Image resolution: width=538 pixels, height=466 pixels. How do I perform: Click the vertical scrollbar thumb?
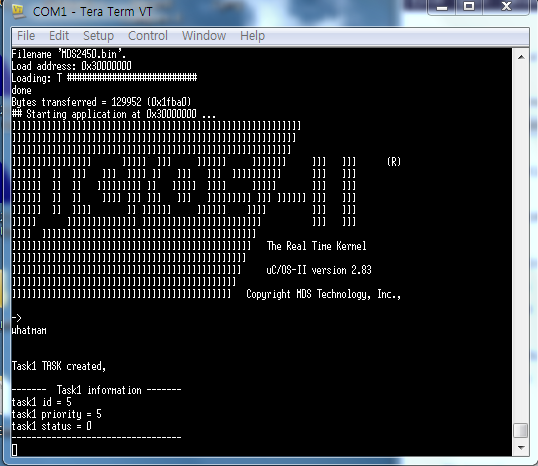(x=521, y=431)
